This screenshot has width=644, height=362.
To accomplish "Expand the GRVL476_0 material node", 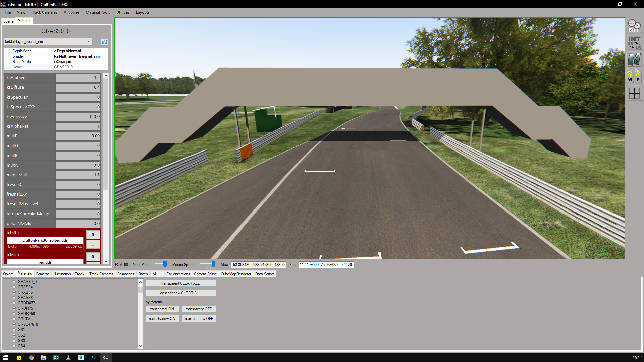I will click(14, 324).
